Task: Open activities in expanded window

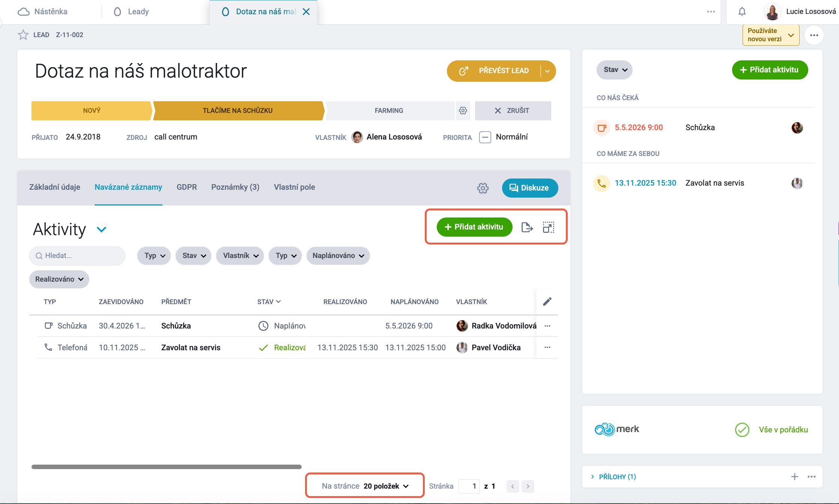Action: pyautogui.click(x=548, y=227)
